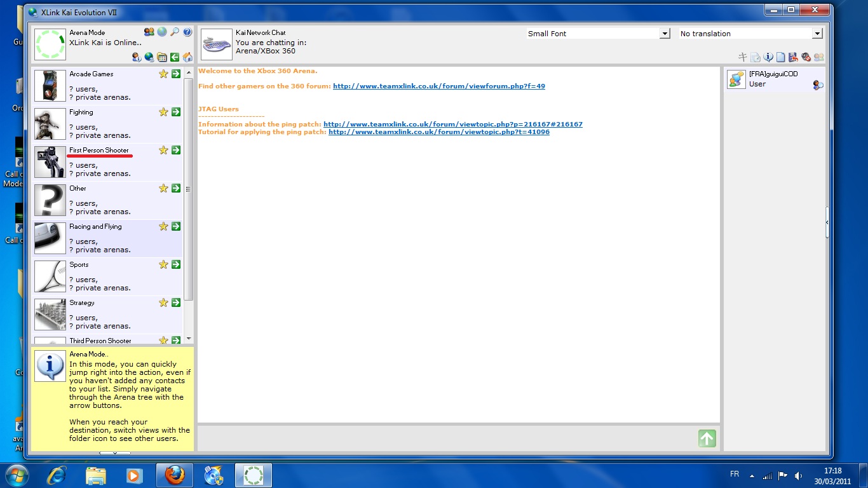
Task: Open the Small Font dropdown
Action: point(598,34)
